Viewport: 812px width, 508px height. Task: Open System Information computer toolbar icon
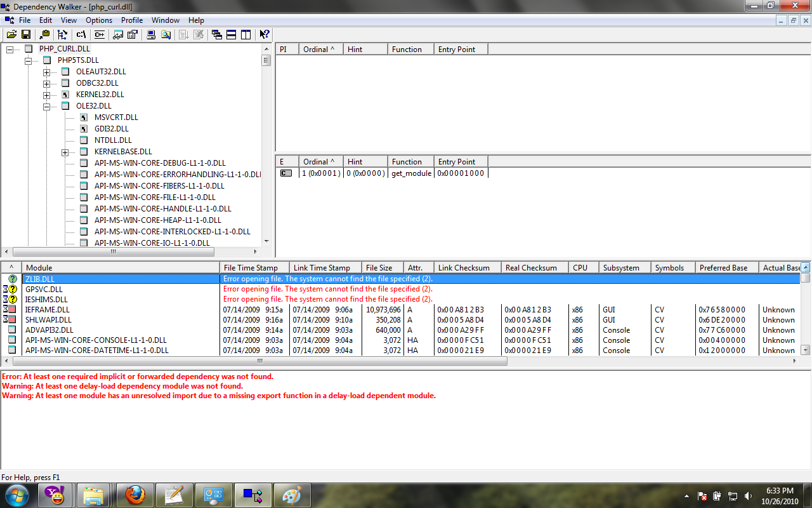[x=151, y=34]
